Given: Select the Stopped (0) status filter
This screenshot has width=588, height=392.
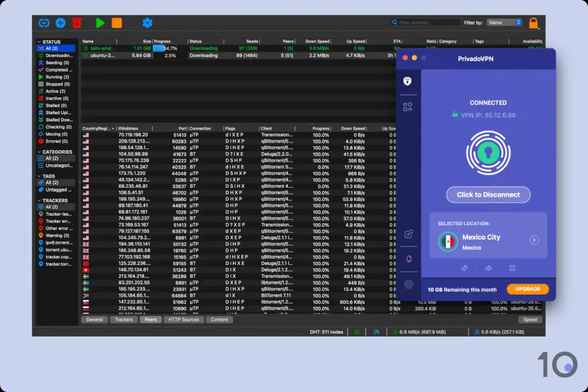Looking at the screenshot, I should coord(56,84).
